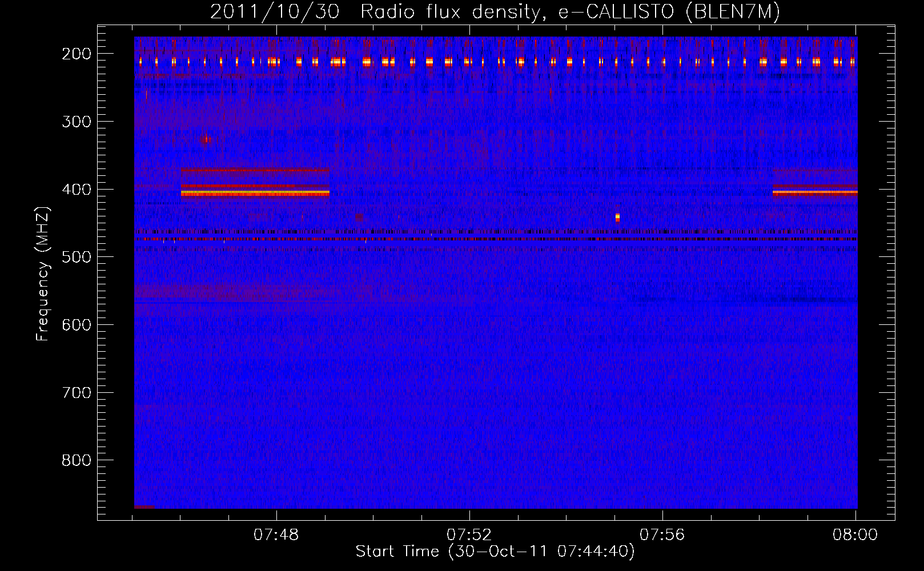Click the 'Frequency (MHZ)' axis label

[x=43, y=274]
